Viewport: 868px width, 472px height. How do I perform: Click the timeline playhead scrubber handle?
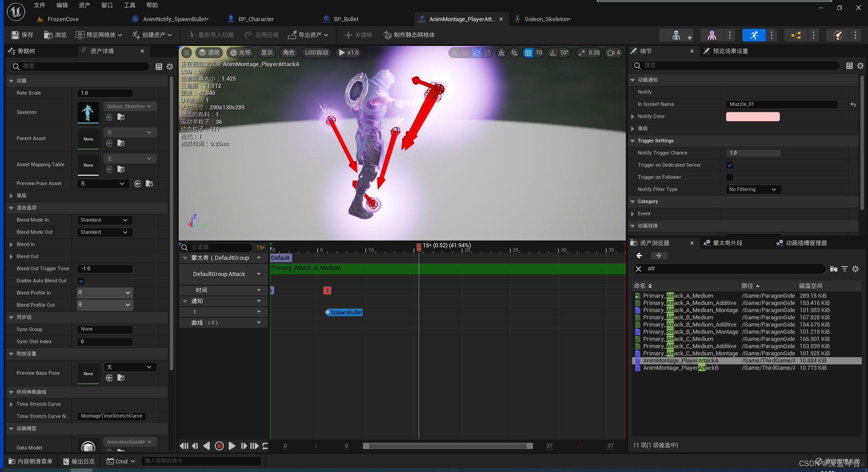pos(419,246)
